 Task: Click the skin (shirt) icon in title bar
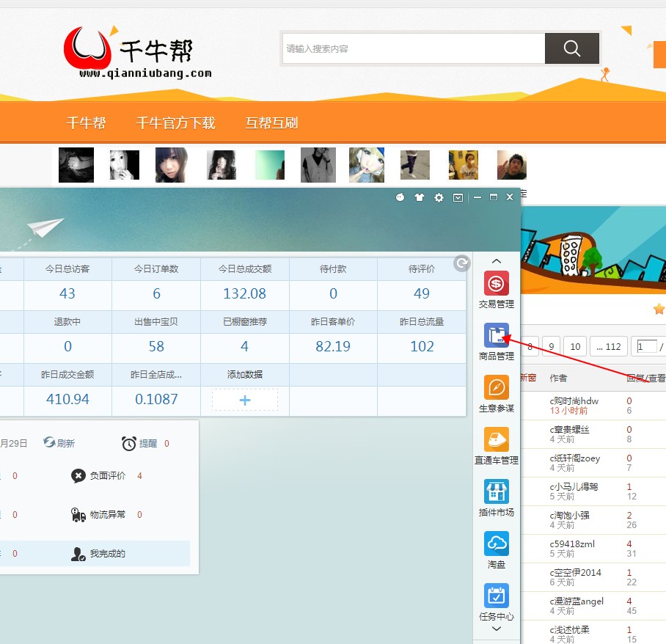pyautogui.click(x=420, y=197)
